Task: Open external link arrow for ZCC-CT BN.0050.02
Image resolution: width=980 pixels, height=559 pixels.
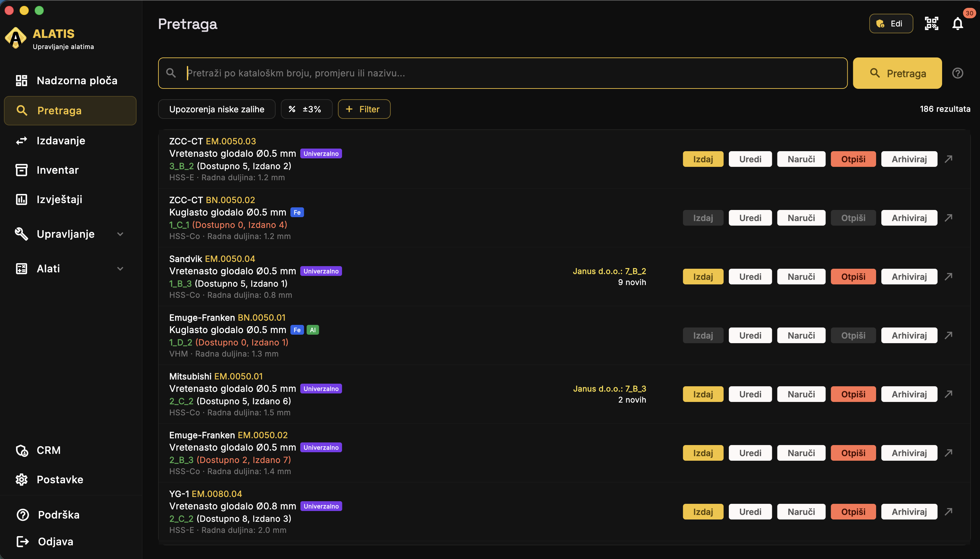Action: (949, 218)
